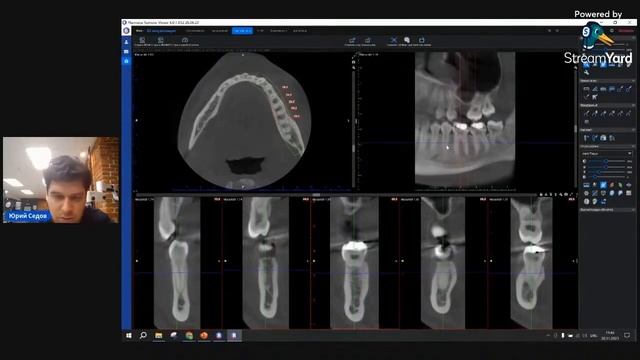
Task: Click the panoramic teeth view
Action: (465, 119)
